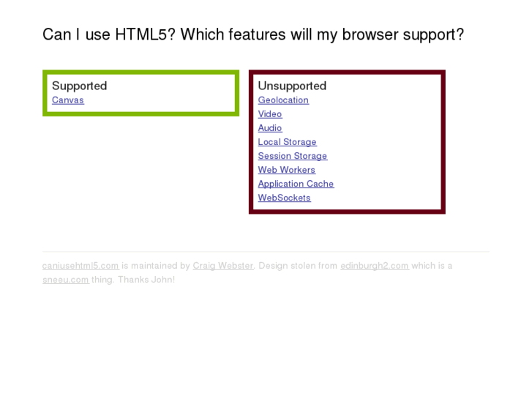The height and width of the screenshot is (399, 532).
Task: Click the Supported box heading
Action: [x=79, y=86]
